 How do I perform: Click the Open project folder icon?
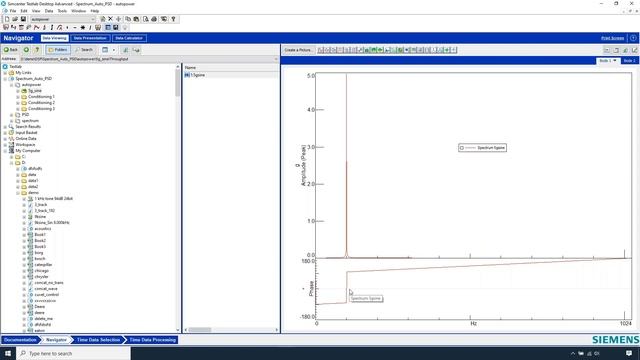coord(15,19)
